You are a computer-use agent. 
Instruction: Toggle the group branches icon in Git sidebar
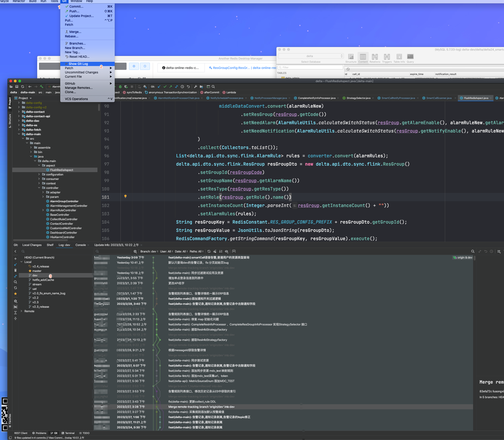(15, 307)
